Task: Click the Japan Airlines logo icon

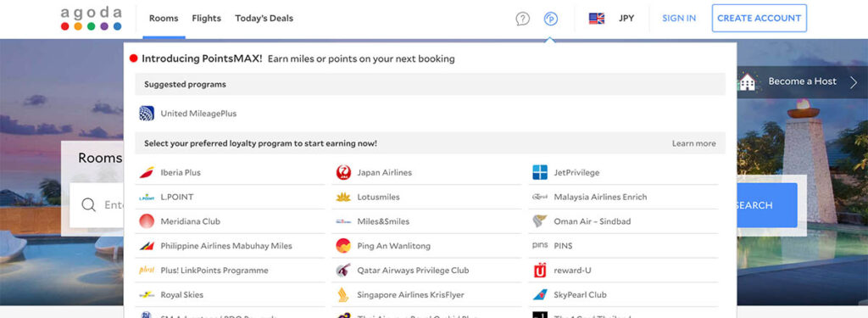Action: point(343,173)
